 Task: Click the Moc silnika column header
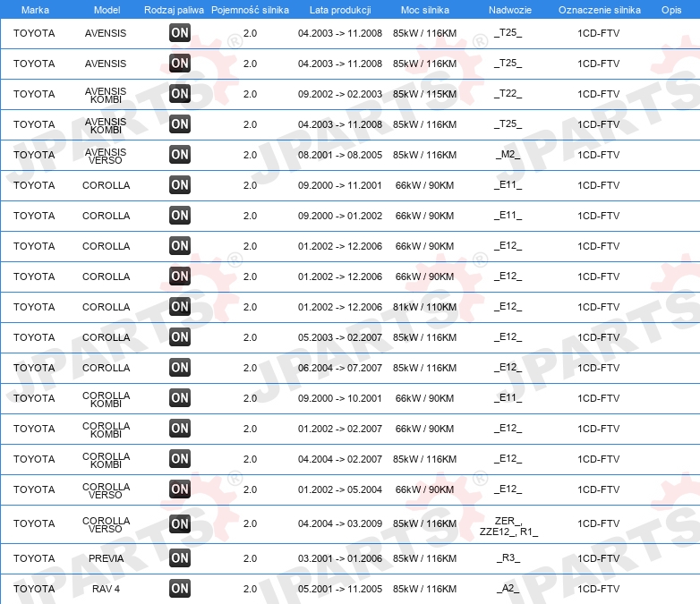[x=425, y=10]
